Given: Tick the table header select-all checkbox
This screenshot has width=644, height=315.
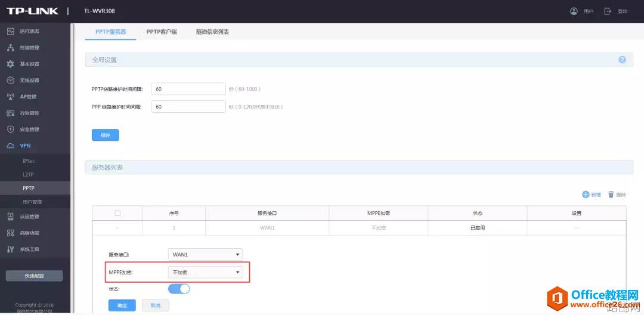Looking at the screenshot, I should pos(117,213).
